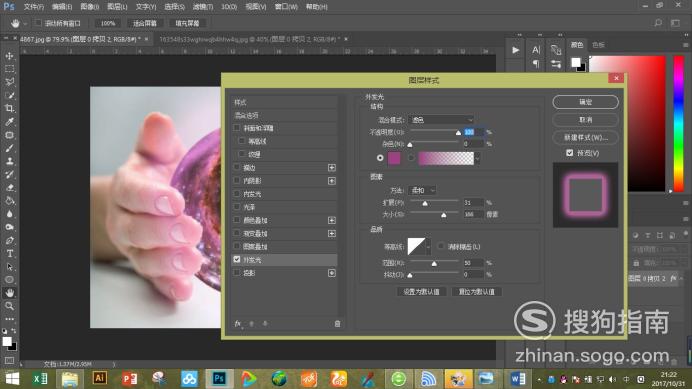Click the 不透明度 opacity slider handle
Viewport: 692px width, 389px height.
(x=458, y=132)
